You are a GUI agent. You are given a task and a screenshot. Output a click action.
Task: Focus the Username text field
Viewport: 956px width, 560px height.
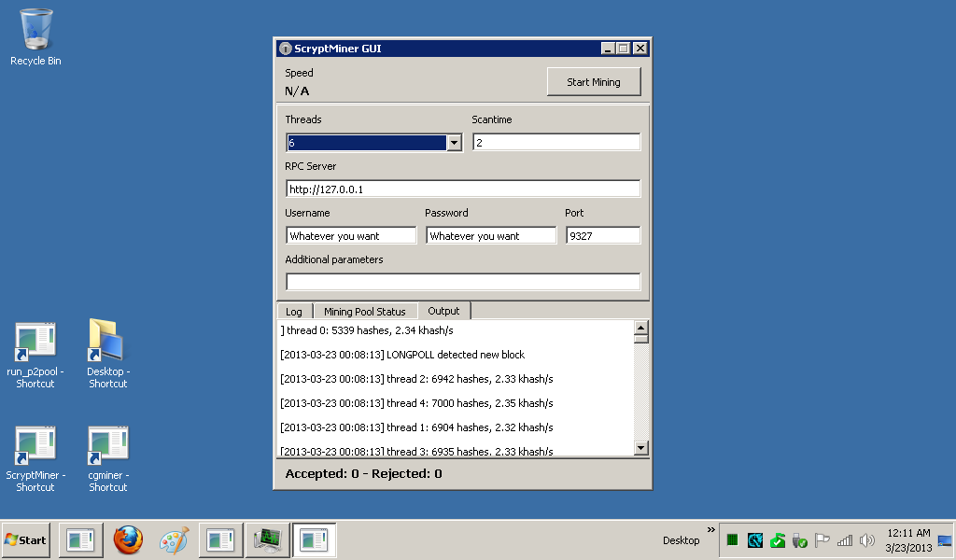351,235
